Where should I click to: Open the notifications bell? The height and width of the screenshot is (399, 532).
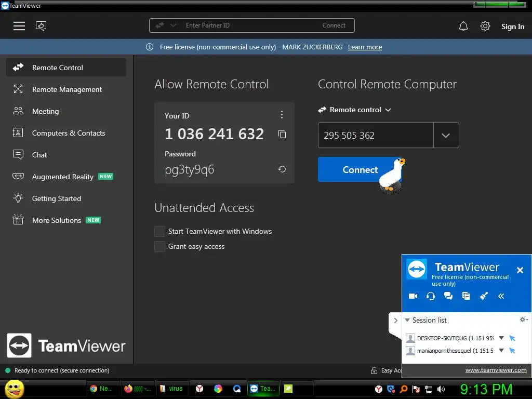[463, 26]
